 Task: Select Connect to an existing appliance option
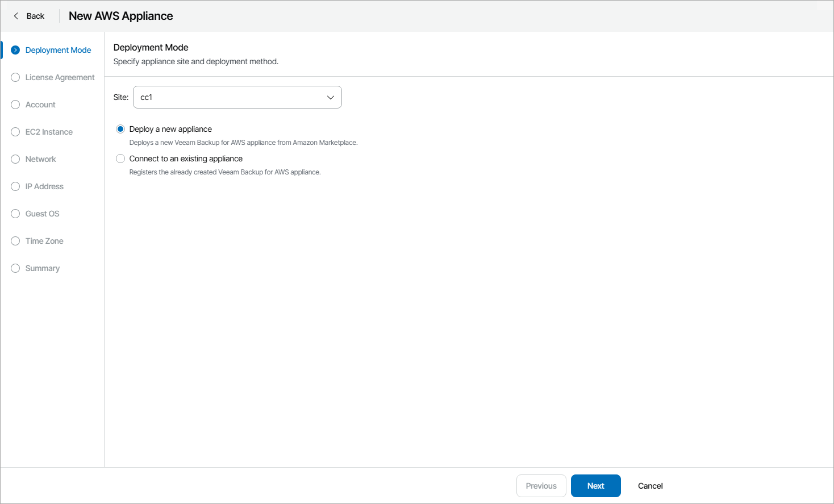coord(120,159)
